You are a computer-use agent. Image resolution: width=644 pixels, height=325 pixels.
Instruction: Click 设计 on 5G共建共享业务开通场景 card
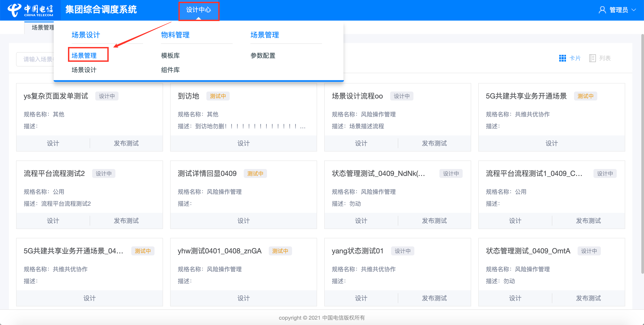(551, 143)
